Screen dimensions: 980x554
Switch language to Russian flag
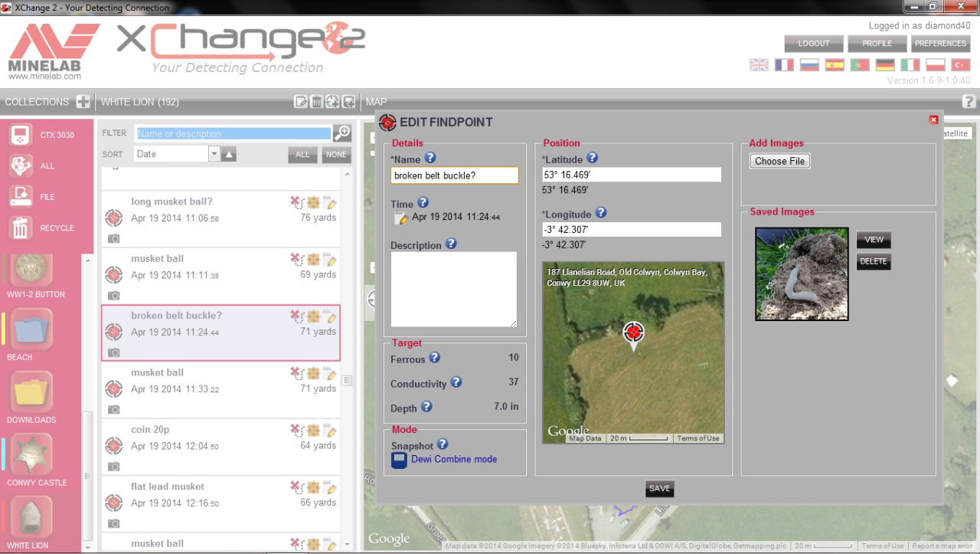[x=809, y=65]
